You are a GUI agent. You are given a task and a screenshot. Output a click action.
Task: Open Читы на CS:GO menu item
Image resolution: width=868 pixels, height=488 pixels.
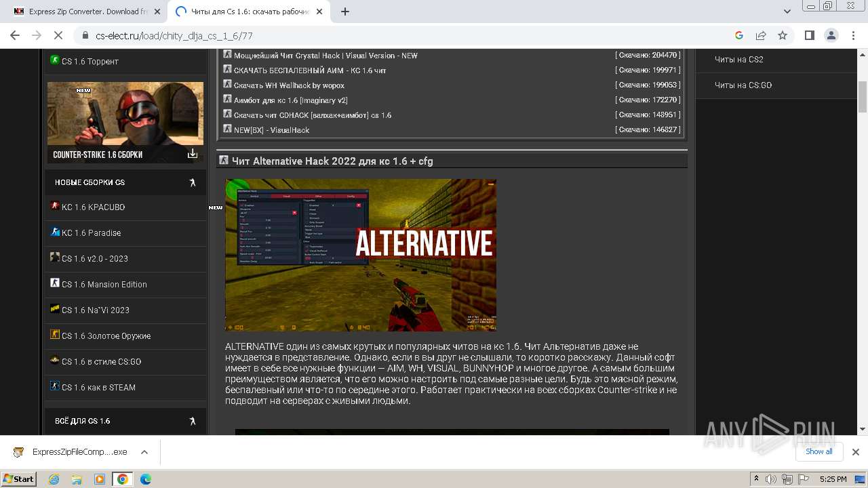click(x=743, y=85)
